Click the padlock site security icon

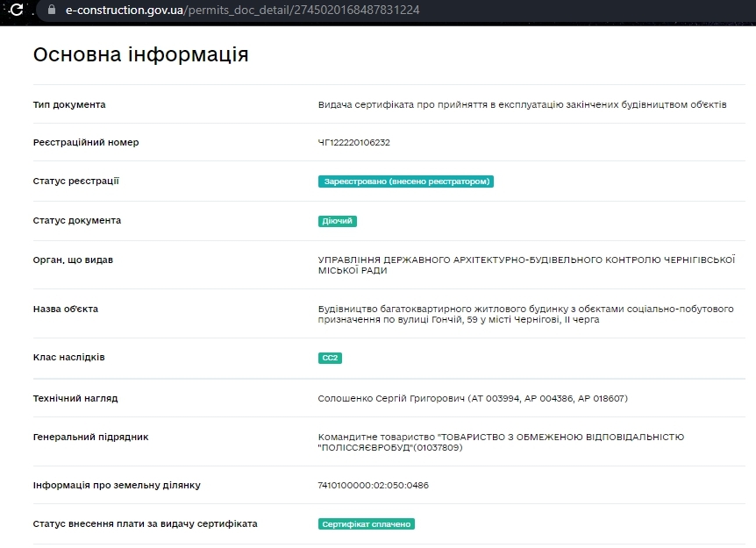click(52, 10)
